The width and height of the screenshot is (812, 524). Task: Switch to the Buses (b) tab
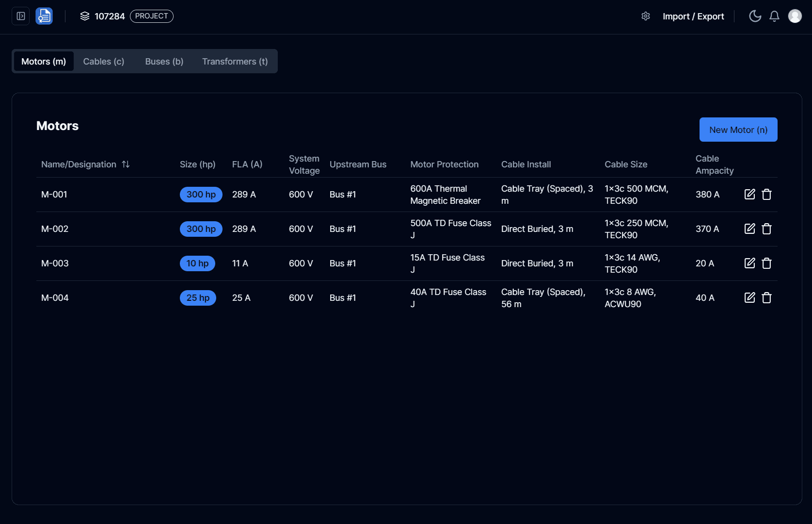pyautogui.click(x=164, y=62)
